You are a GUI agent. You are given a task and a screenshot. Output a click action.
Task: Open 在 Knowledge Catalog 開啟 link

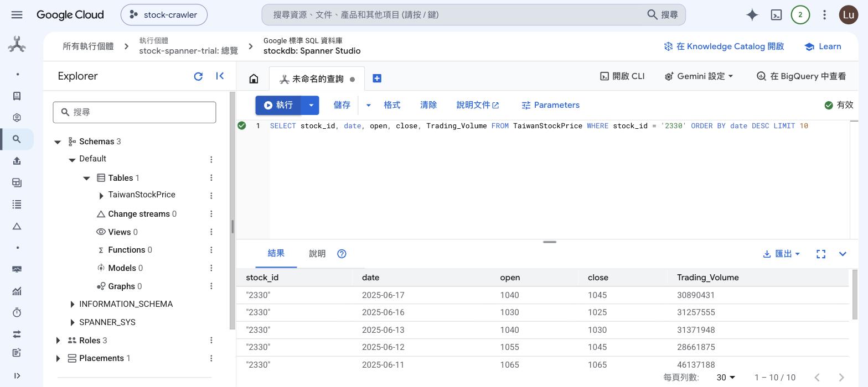[724, 46]
